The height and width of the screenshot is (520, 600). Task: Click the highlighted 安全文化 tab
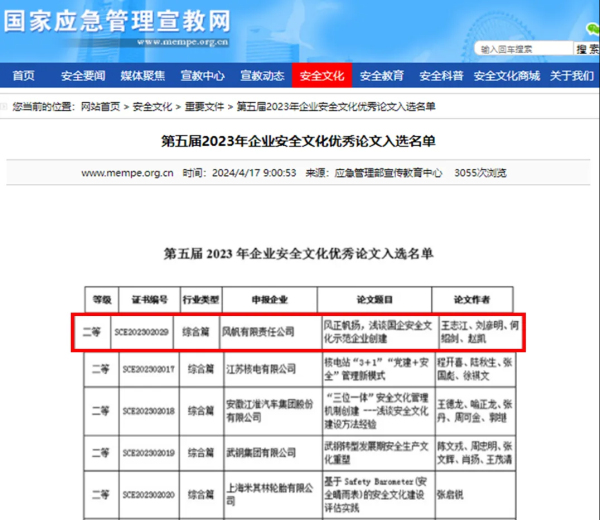pyautogui.click(x=321, y=76)
